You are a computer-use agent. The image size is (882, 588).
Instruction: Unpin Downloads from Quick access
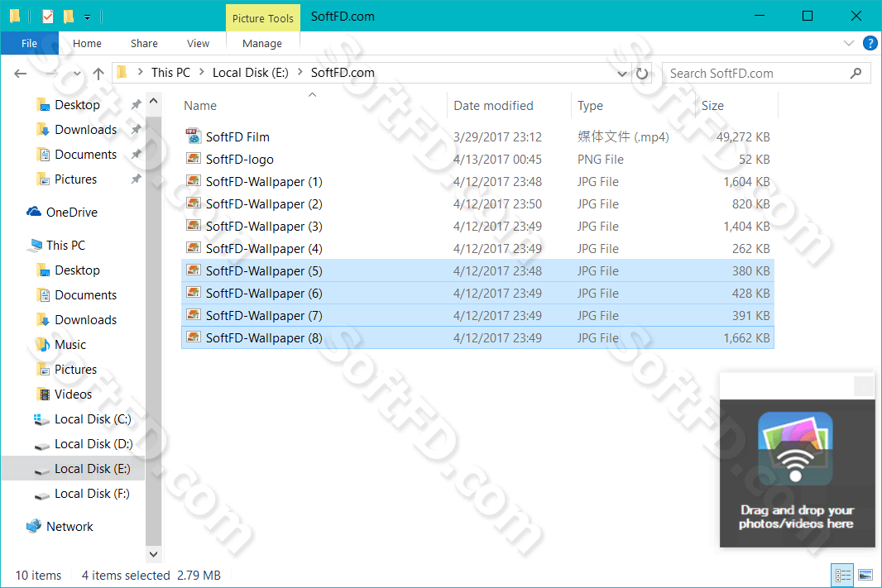(136, 129)
